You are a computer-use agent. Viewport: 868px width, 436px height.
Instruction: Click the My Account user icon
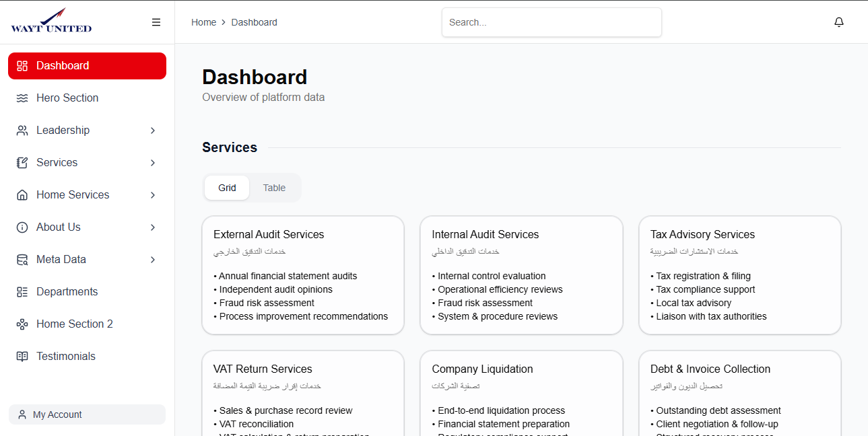pyautogui.click(x=22, y=414)
